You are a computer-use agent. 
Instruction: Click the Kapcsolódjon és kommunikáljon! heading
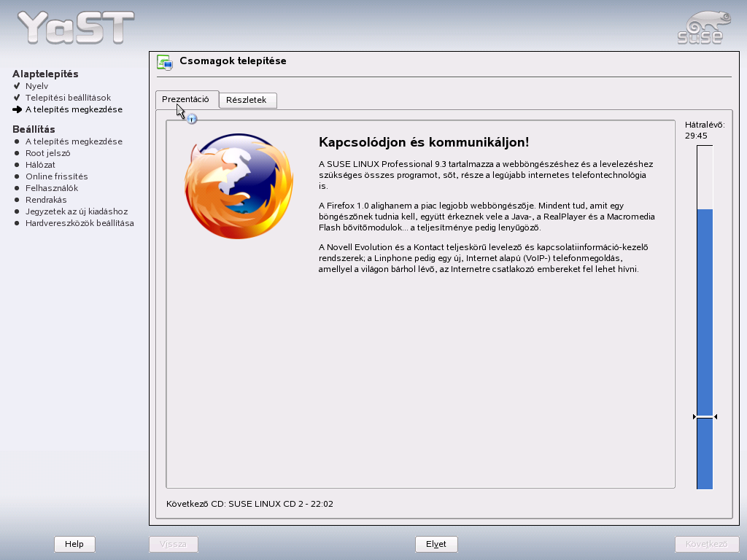coord(424,142)
